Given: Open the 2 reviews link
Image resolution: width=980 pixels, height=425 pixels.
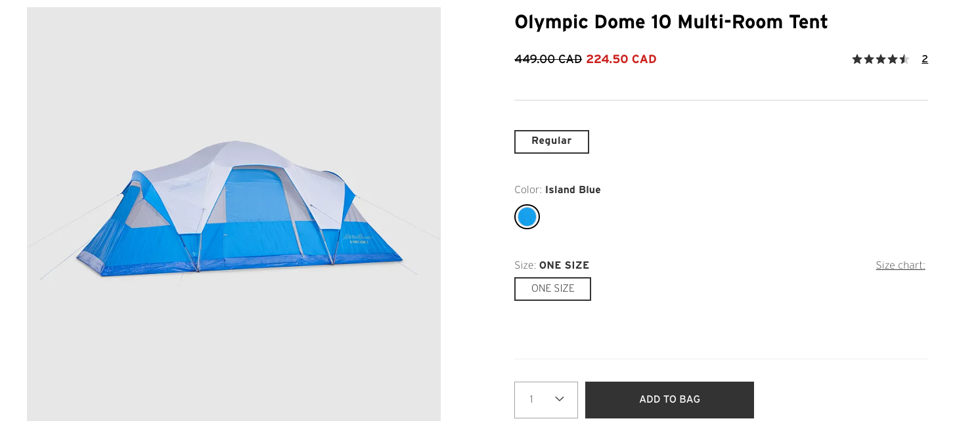Looking at the screenshot, I should point(925,59).
